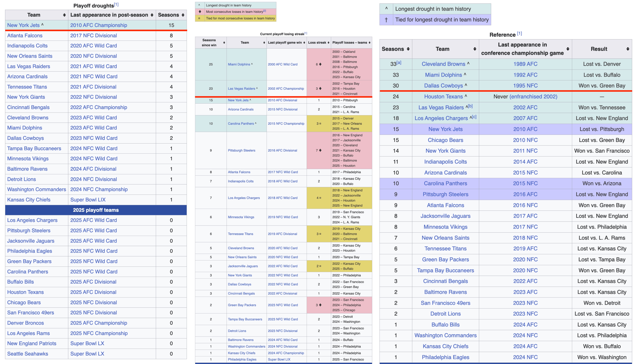Open Seattle Seahawks team page
Viewport: 637px width, 364px height.
28,354
